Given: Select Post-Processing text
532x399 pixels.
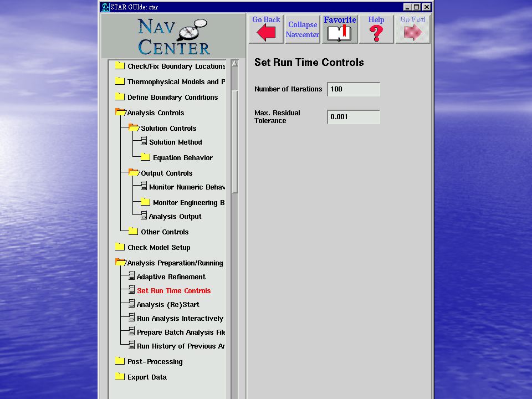Looking at the screenshot, I should (x=155, y=362).
